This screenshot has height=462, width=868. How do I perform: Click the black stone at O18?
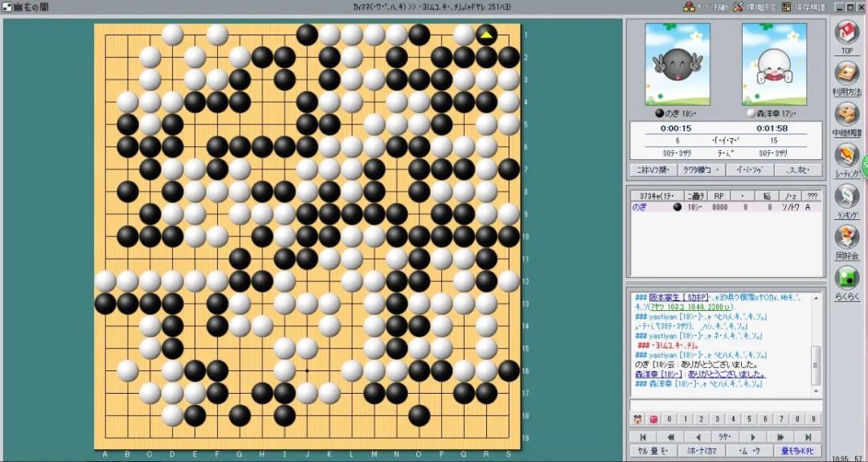click(419, 415)
